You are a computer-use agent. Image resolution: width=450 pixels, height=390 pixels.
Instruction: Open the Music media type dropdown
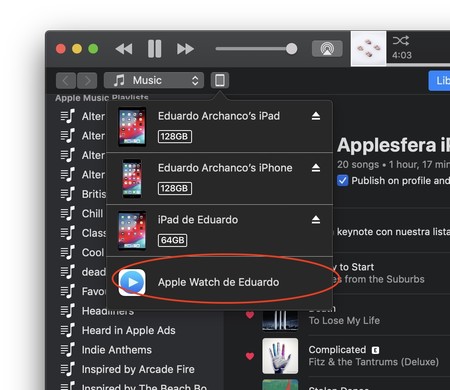[x=154, y=80]
